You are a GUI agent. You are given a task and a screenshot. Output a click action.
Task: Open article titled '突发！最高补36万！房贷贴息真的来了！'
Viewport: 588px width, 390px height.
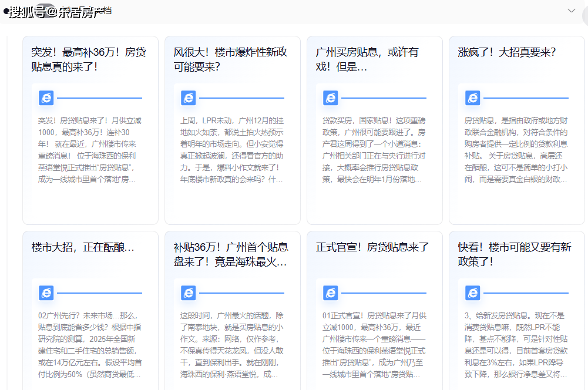point(89,59)
